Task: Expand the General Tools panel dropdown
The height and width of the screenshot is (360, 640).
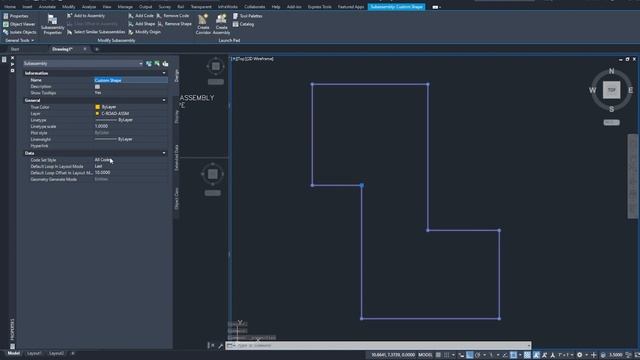Action: tap(19, 40)
